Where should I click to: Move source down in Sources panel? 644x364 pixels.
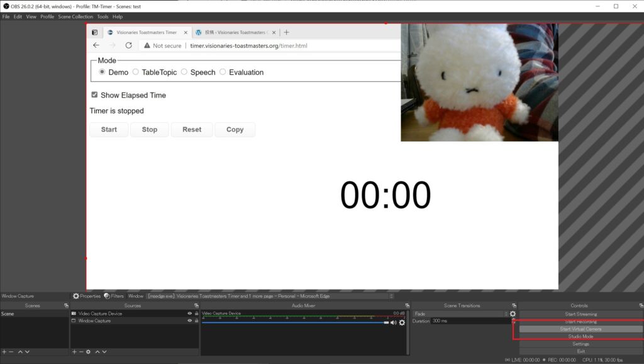coord(104,351)
